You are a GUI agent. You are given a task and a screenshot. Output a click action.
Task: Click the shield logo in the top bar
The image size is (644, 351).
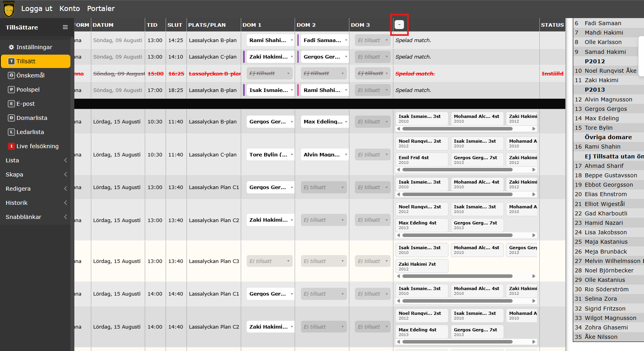point(9,9)
